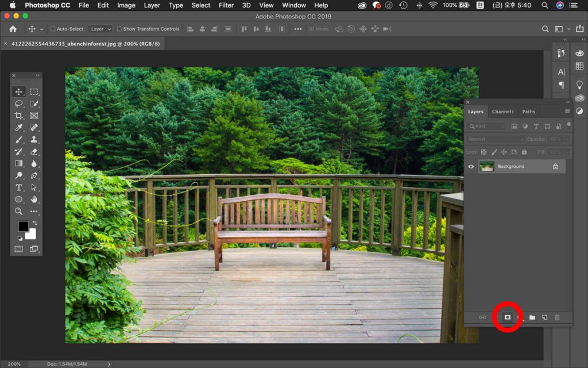Viewport: 588px width, 368px height.
Task: Expand the Move tool preset picker arrow
Action: (41, 29)
